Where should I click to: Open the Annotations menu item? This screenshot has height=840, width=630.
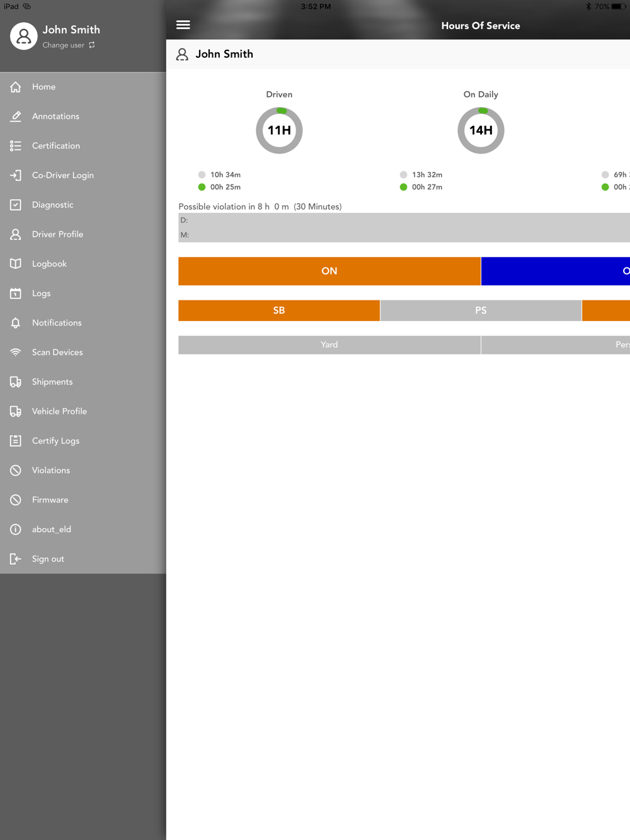coord(83,116)
